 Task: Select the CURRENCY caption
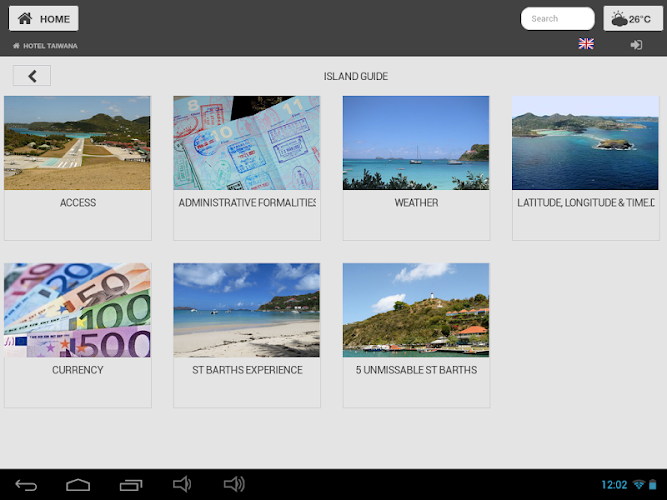[78, 370]
